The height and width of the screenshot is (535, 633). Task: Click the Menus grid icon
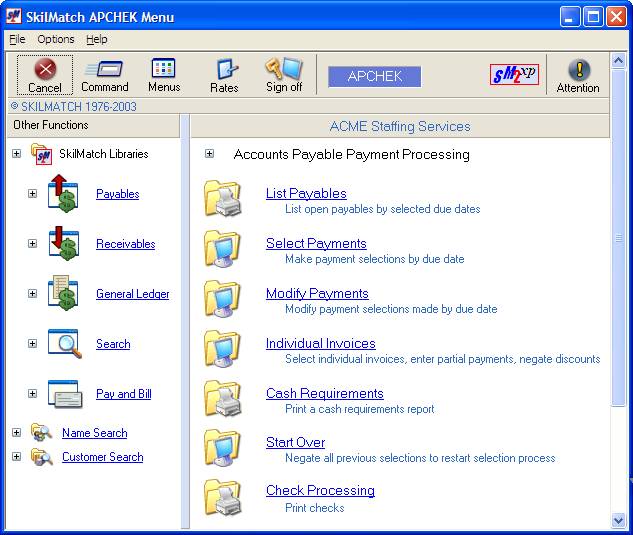coord(163,68)
